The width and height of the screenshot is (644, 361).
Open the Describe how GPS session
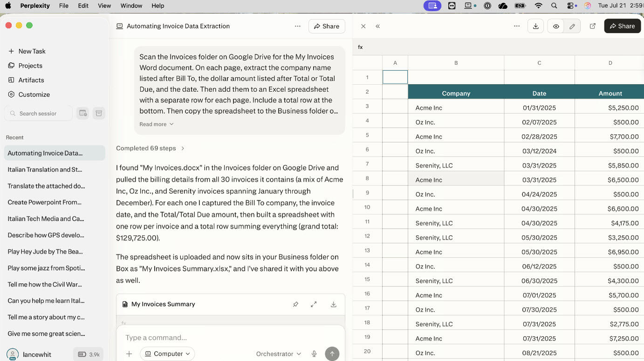55,235
